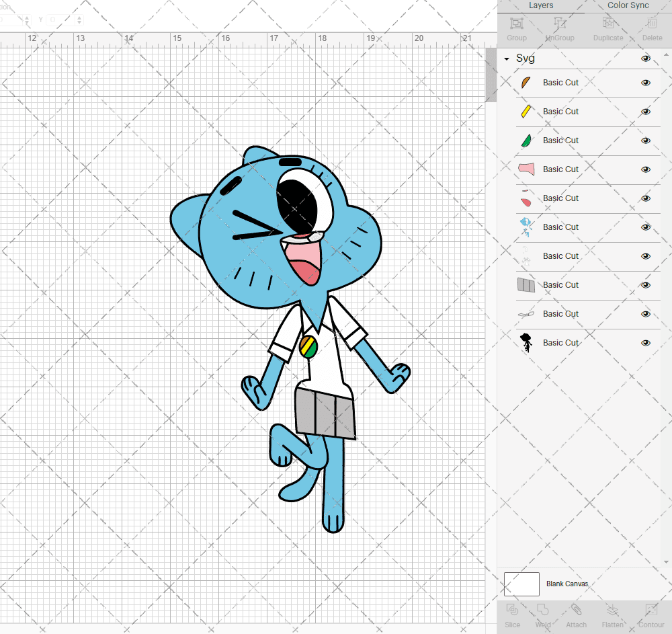This screenshot has height=634, width=672.
Task: Click layers panel scroll-down arrow
Action: pos(665,562)
